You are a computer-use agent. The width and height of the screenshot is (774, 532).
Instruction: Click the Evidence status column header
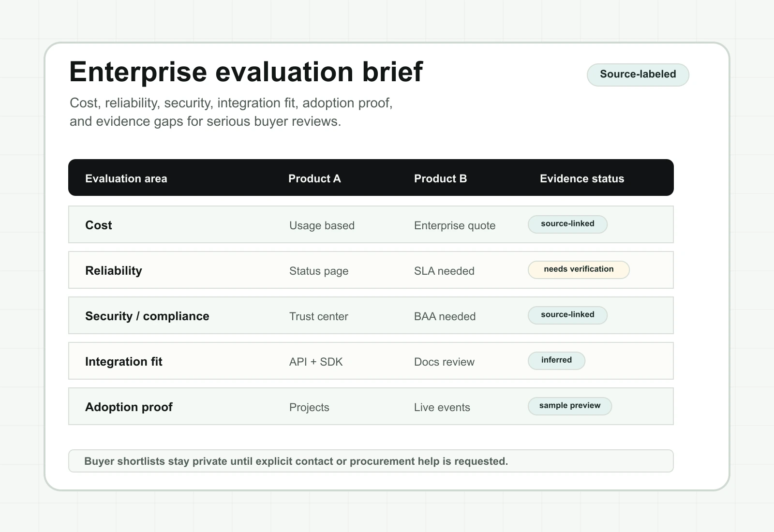pyautogui.click(x=582, y=178)
